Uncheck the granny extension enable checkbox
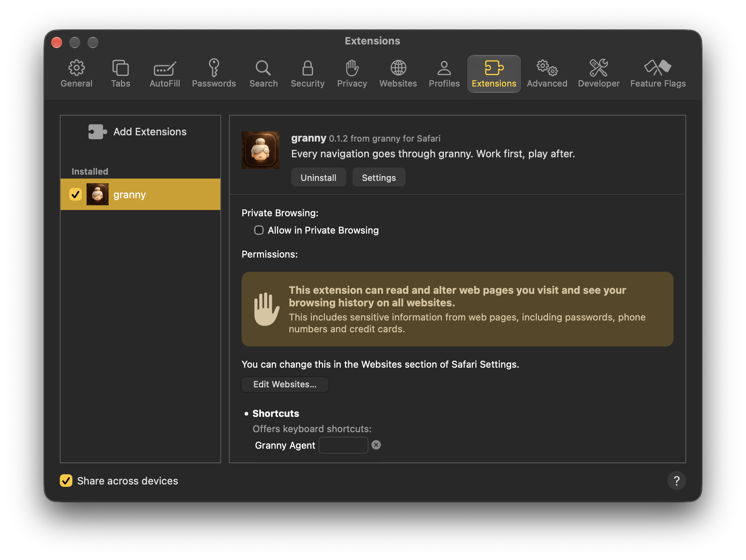 pyautogui.click(x=75, y=194)
